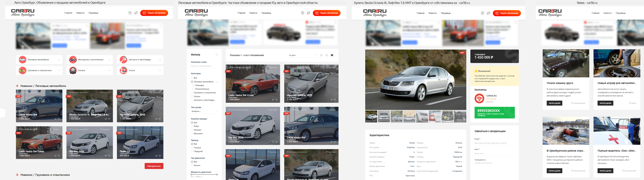Viewport: 644px width, 180px height.
Task: Open 'Новости' on home page nav
Action: pos(80,13)
